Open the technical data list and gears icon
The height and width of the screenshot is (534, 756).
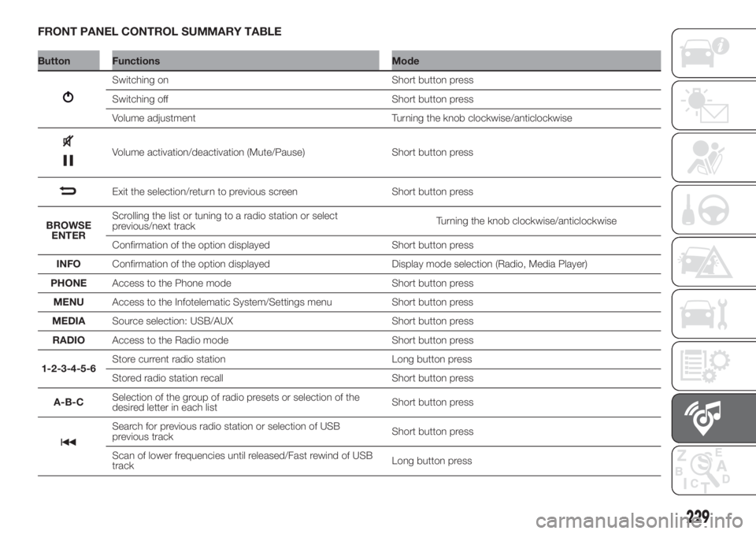pyautogui.click(x=707, y=368)
